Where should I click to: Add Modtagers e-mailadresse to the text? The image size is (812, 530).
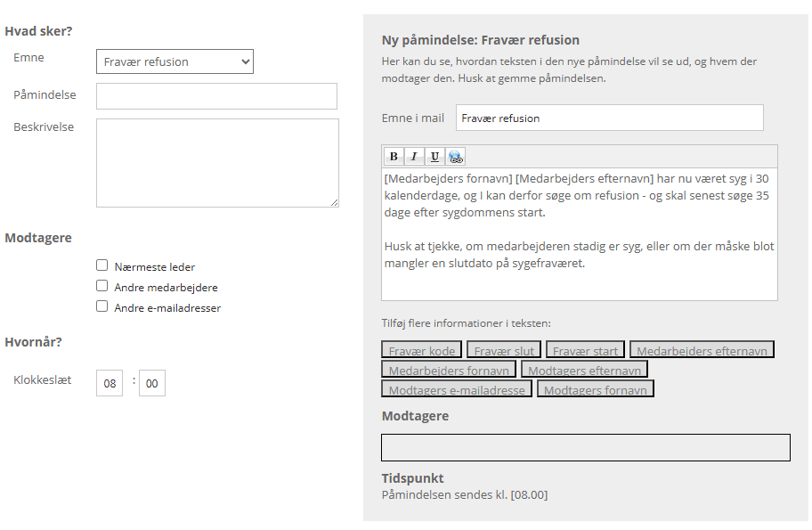click(x=457, y=389)
